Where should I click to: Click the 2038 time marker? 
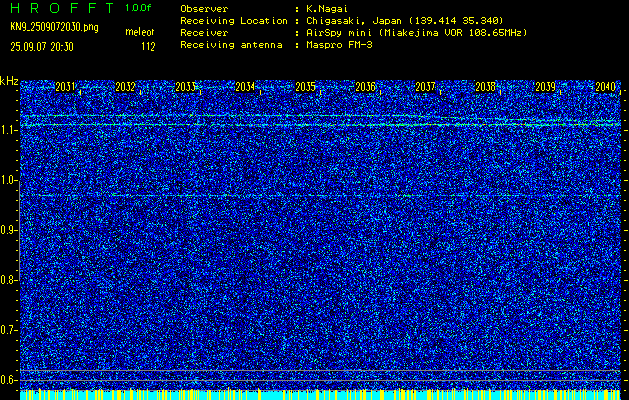pyautogui.click(x=485, y=87)
